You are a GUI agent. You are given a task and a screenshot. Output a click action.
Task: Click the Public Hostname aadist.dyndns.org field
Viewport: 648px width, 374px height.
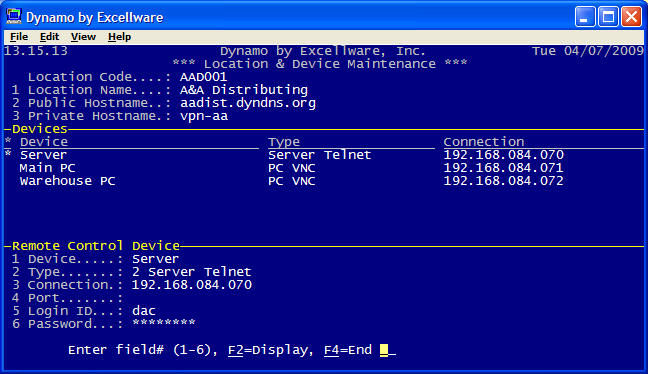click(x=248, y=103)
